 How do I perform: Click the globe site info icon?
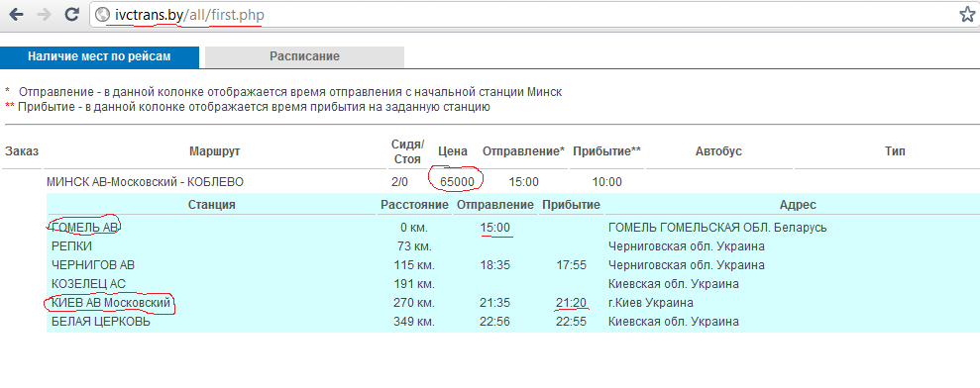click(x=103, y=15)
